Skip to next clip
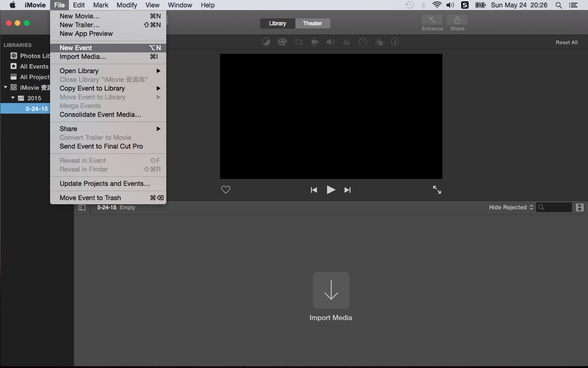588x368 pixels. [348, 190]
